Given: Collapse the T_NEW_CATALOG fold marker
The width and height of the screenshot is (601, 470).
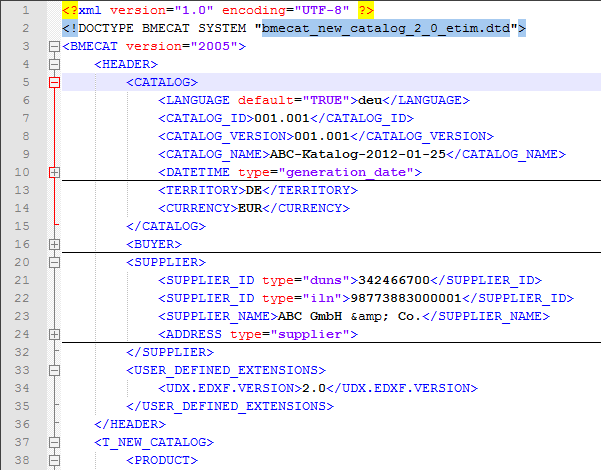Looking at the screenshot, I should tap(54, 442).
